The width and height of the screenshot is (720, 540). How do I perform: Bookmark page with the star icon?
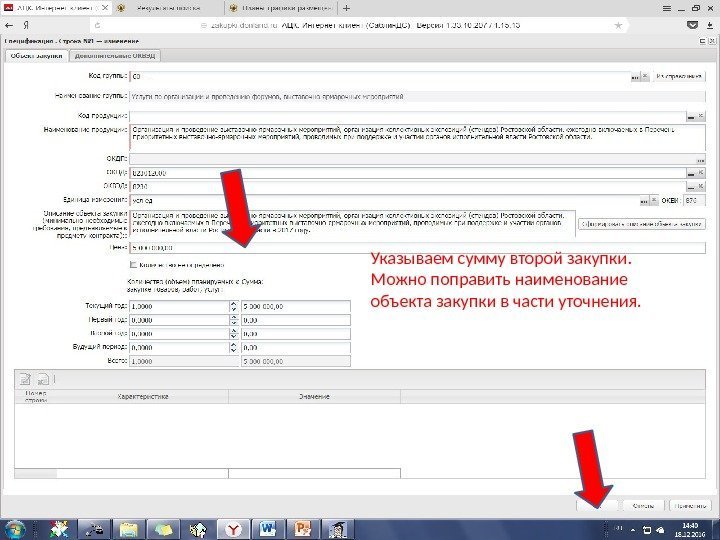pos(619,25)
